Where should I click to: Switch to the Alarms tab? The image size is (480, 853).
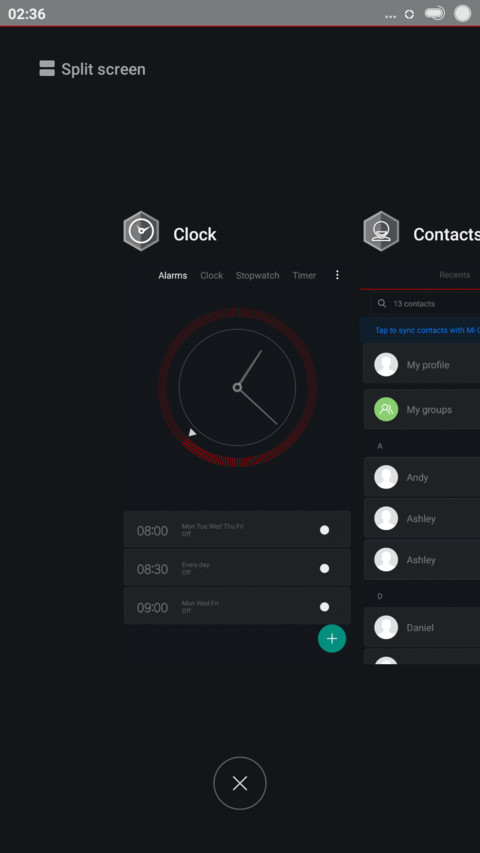pos(173,275)
